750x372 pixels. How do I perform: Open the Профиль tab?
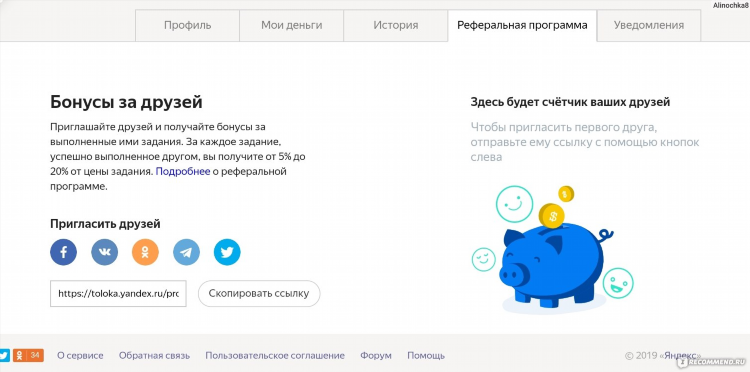coord(188,25)
